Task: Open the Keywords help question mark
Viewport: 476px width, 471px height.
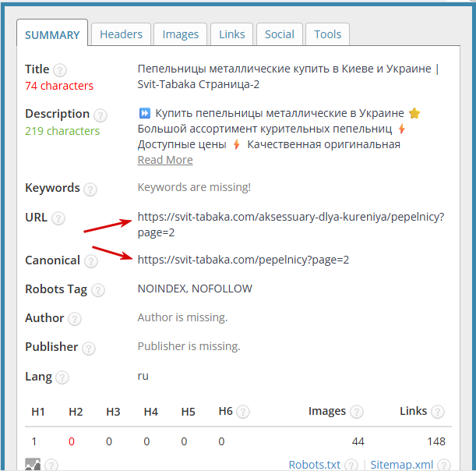Action: pos(90,189)
